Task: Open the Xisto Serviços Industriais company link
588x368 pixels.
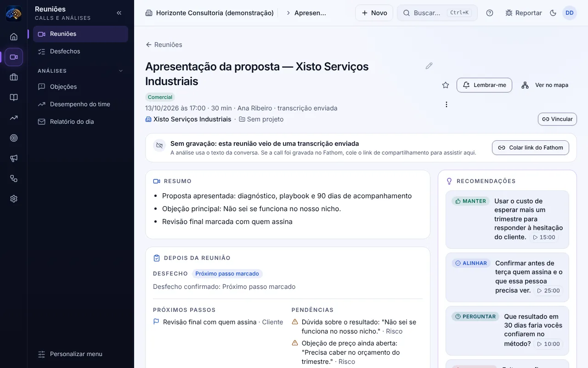Action: pyautogui.click(x=188, y=119)
